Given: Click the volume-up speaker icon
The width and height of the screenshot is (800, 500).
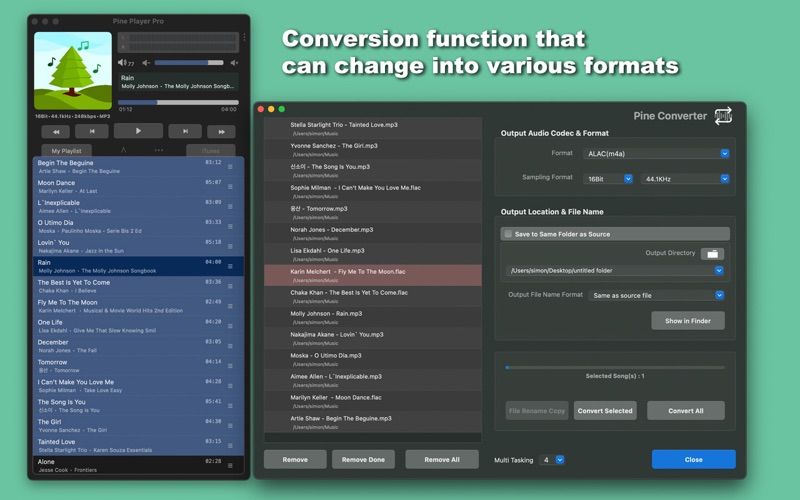Looking at the screenshot, I should 234,63.
